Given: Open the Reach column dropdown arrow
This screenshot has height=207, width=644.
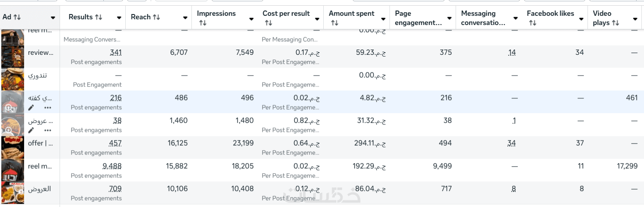Looking at the screenshot, I should pos(185,18).
